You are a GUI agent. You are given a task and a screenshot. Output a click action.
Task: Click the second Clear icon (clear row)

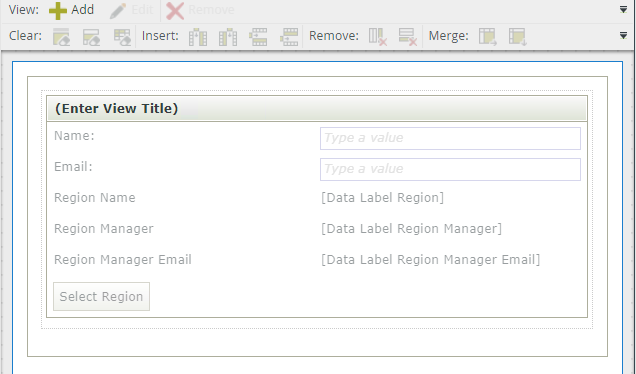point(91,37)
